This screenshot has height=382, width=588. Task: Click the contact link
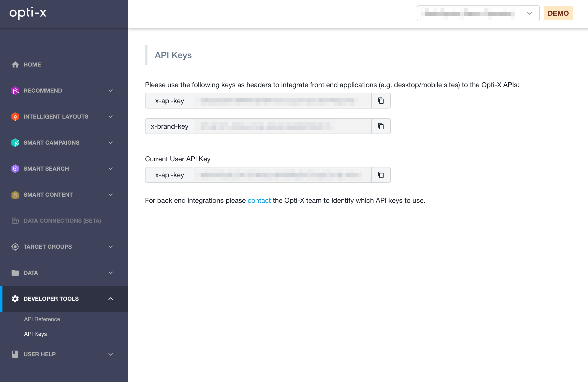[x=259, y=200]
